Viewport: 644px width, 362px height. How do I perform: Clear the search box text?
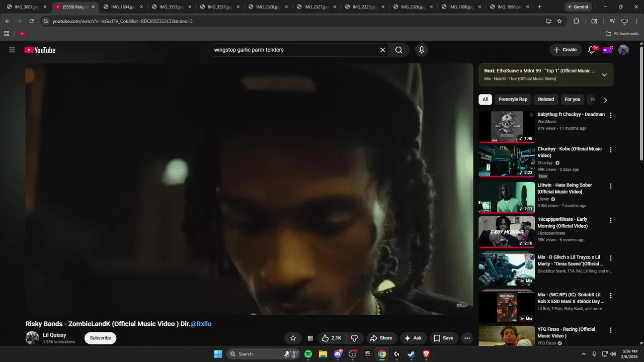point(382,50)
